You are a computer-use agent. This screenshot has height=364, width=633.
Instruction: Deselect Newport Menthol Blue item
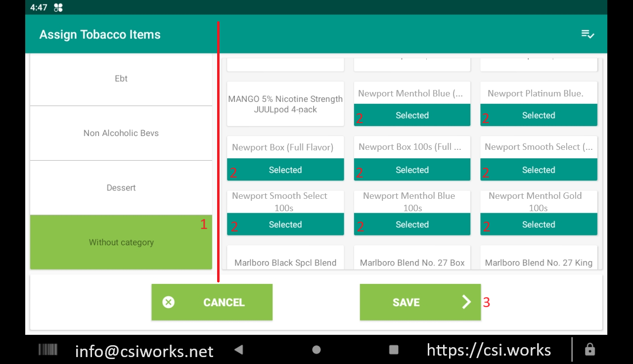coord(412,104)
